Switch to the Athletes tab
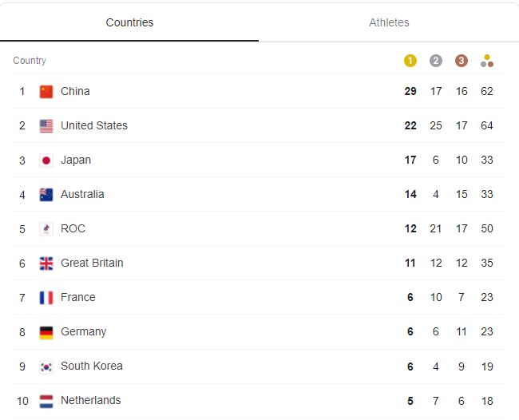 click(x=389, y=22)
